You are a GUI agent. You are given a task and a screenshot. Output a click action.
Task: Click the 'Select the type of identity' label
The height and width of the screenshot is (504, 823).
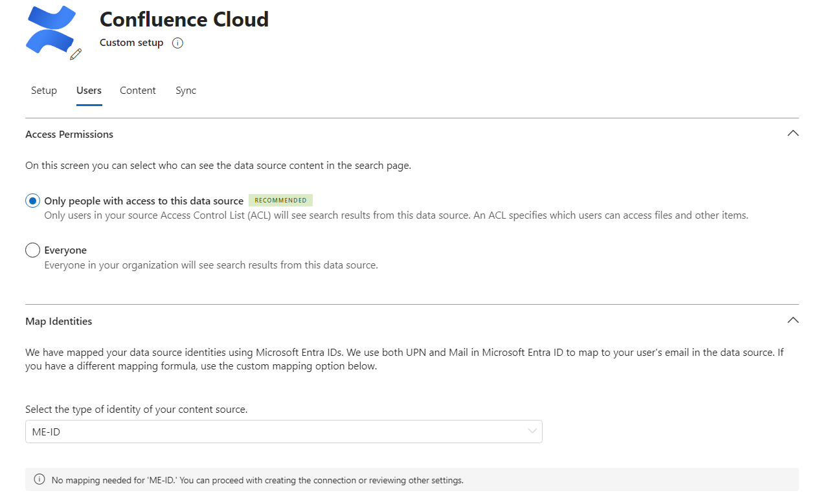click(136, 410)
